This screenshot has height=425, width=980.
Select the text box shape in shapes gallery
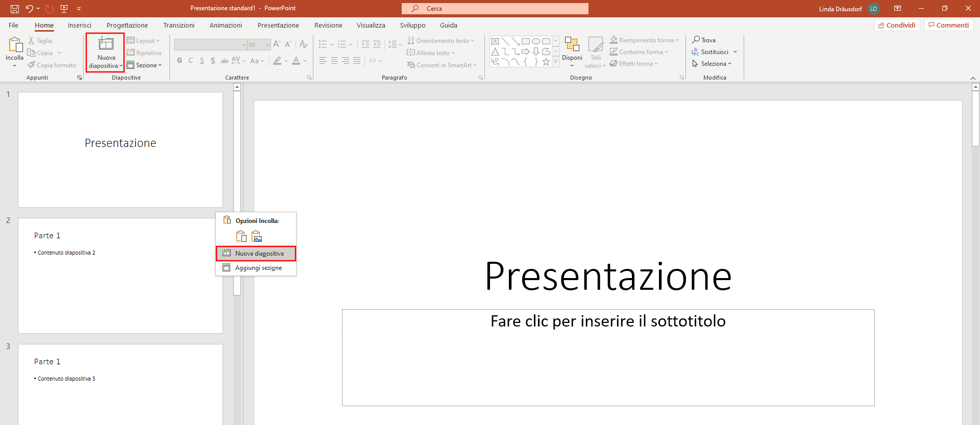pyautogui.click(x=495, y=41)
